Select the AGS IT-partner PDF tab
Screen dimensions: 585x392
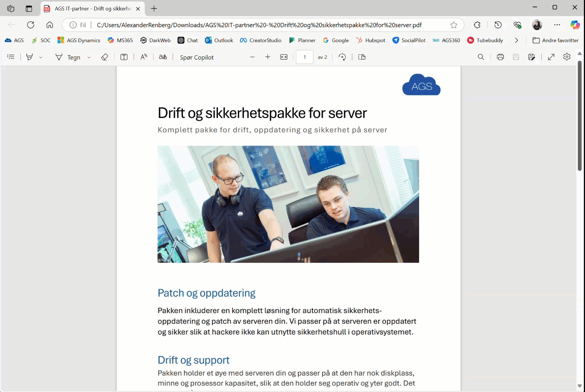pyautogui.click(x=93, y=9)
